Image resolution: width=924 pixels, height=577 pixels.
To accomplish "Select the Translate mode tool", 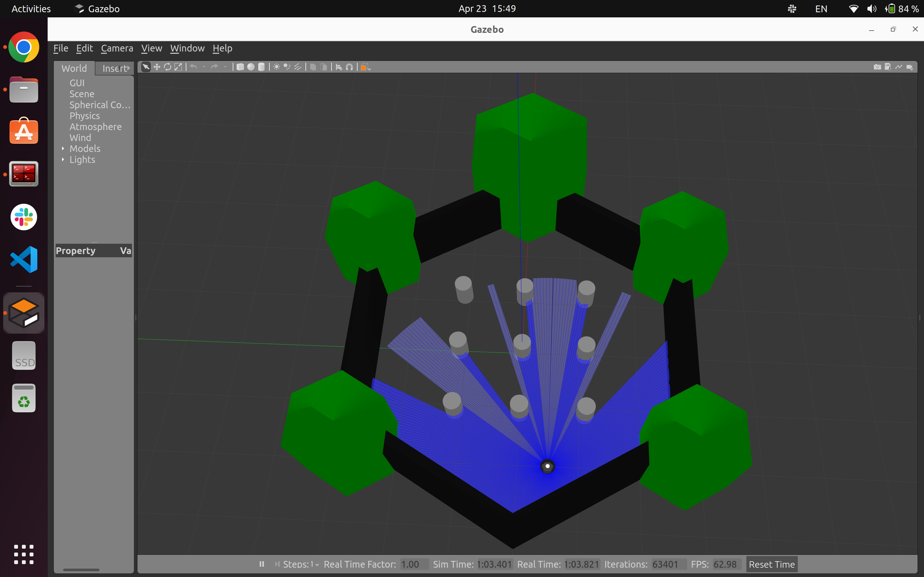I will coord(157,67).
